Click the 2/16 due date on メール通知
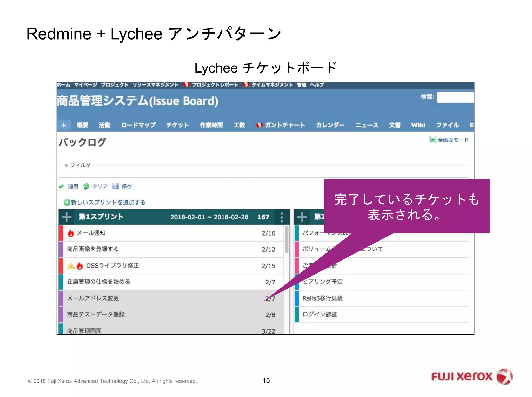The height and width of the screenshot is (397, 532). click(268, 233)
